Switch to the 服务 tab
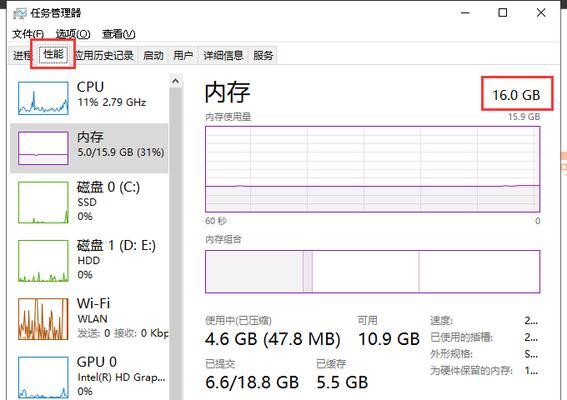Image resolution: width=567 pixels, height=400 pixels. pos(263,55)
